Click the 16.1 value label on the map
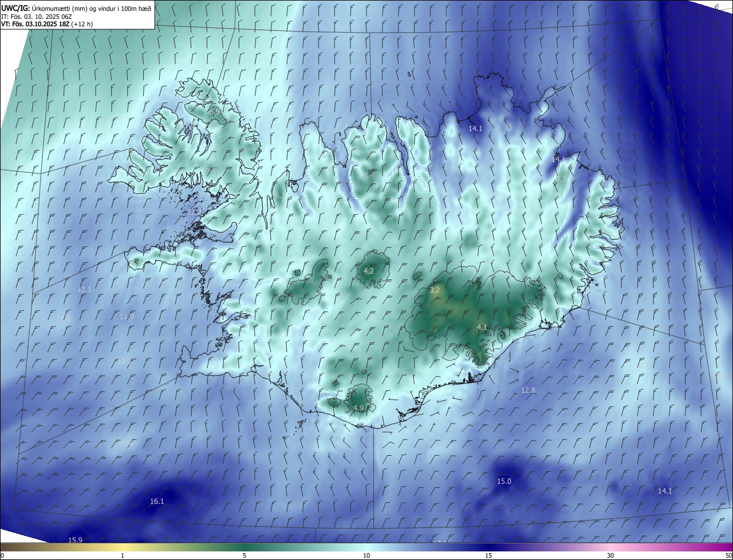733x560 pixels. (x=157, y=501)
